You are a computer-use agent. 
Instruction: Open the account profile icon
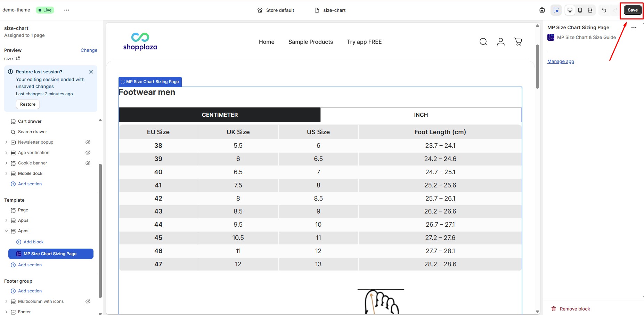click(x=500, y=42)
